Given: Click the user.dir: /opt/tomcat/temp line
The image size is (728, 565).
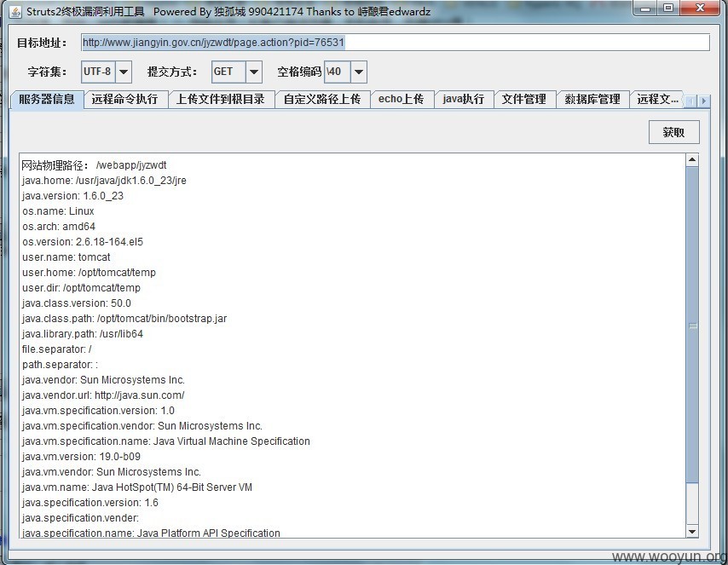Looking at the screenshot, I should coord(81,288).
